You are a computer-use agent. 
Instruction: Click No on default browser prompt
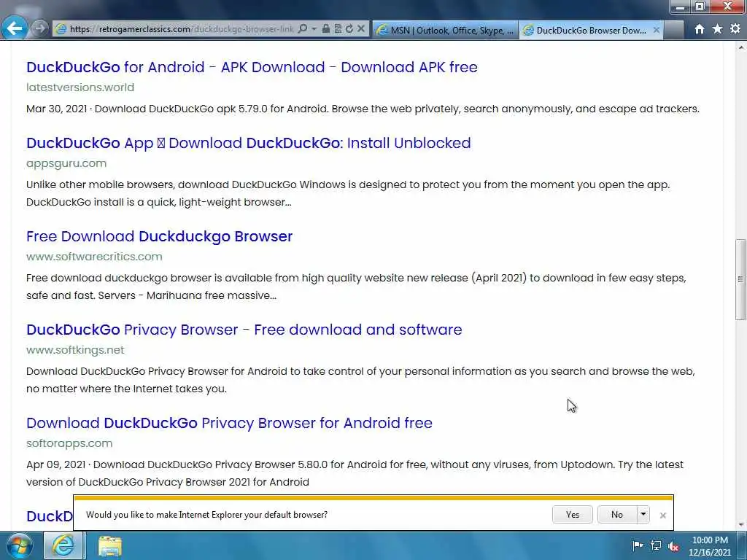617,515
